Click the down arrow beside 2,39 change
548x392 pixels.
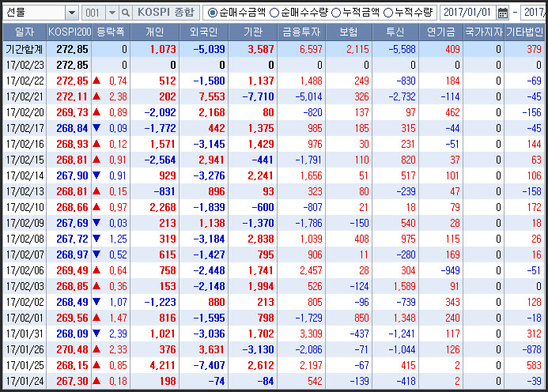96,334
